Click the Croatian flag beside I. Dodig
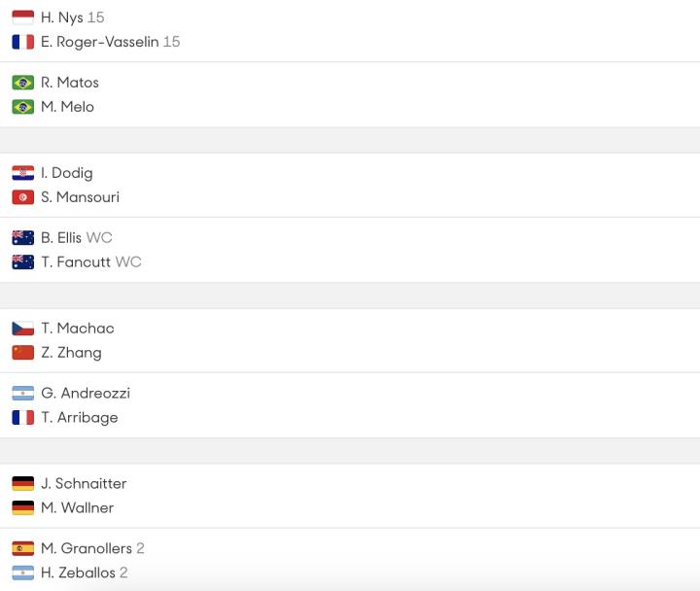 click(x=22, y=173)
